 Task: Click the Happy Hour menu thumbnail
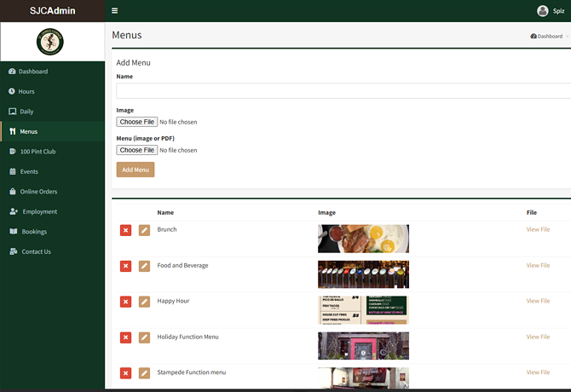363,310
